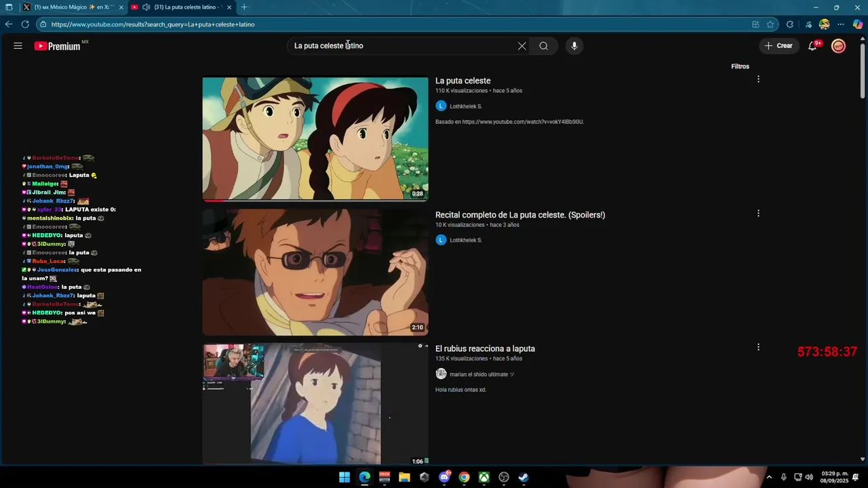Open the Copilot sidebar icon
This screenshot has width=868, height=488.
point(858,24)
